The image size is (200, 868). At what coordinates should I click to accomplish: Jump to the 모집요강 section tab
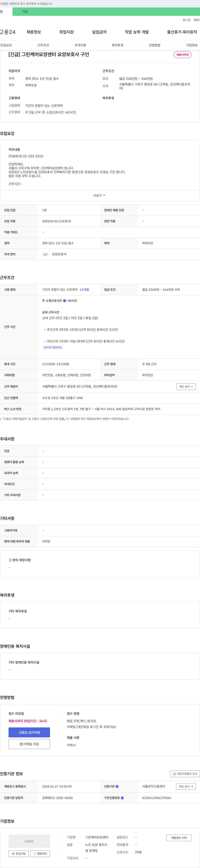pyautogui.click(x=6, y=45)
